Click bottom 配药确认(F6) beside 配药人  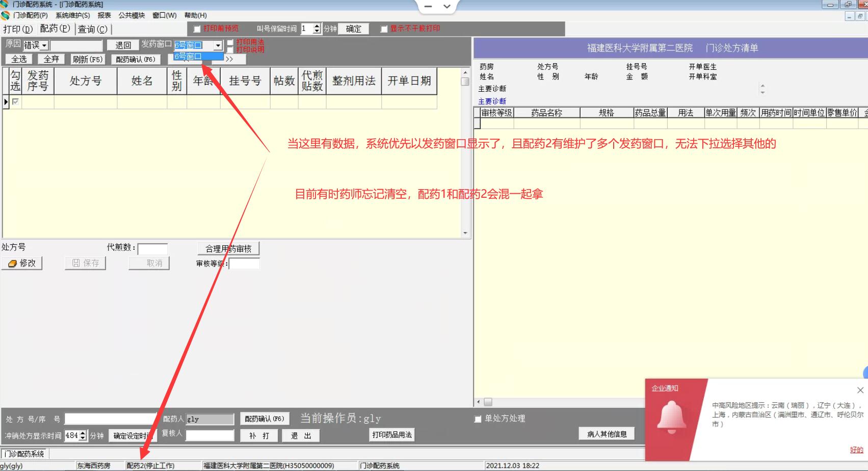point(265,419)
